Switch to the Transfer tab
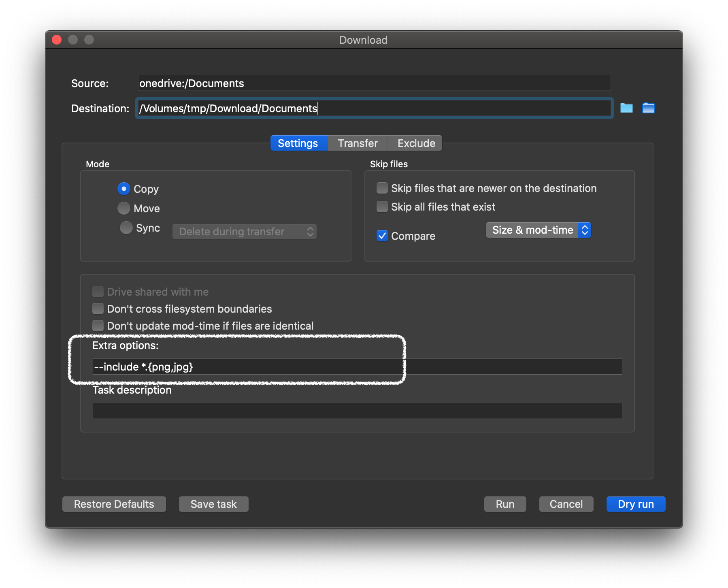The width and height of the screenshot is (728, 588). tap(358, 143)
